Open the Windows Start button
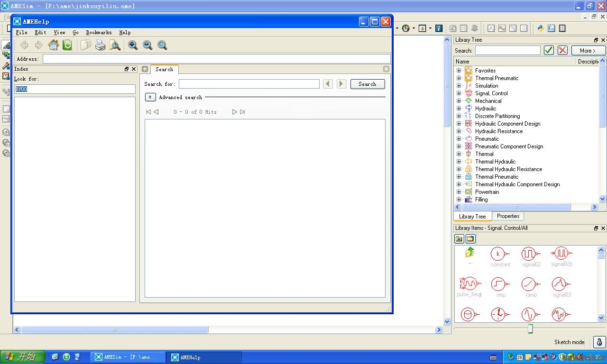607x364 pixels. point(22,357)
